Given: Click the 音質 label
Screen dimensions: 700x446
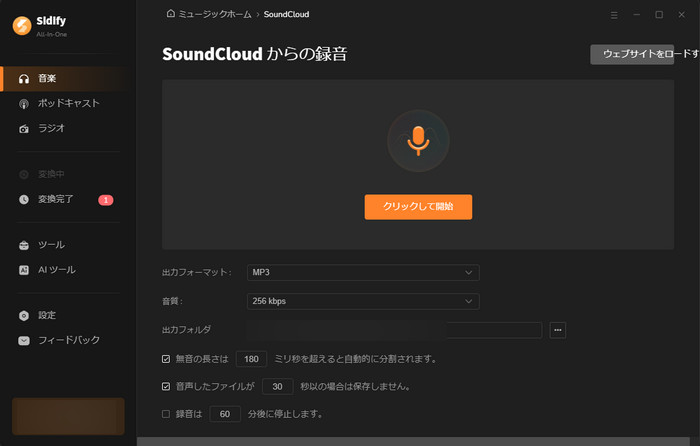Looking at the screenshot, I should (x=172, y=301).
